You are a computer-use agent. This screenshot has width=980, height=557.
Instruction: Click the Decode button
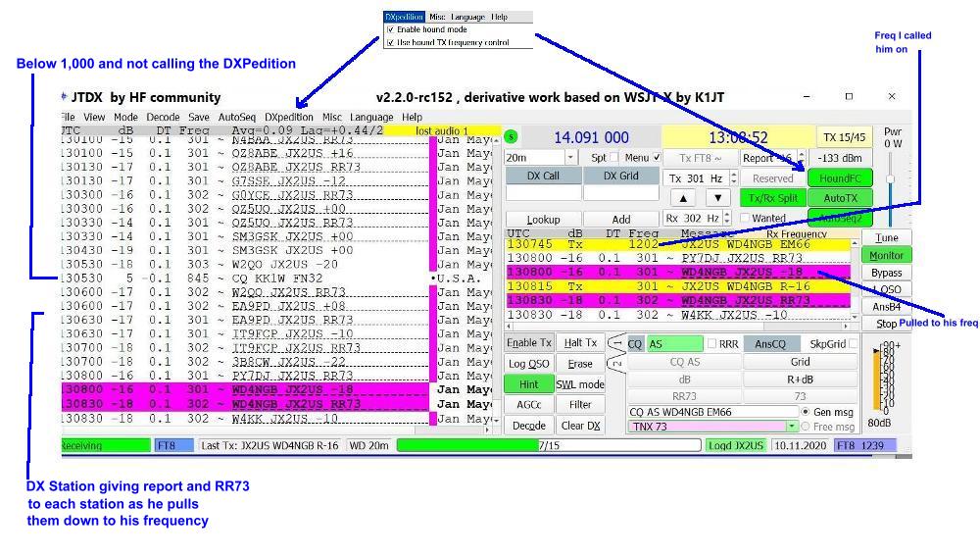pyautogui.click(x=529, y=426)
